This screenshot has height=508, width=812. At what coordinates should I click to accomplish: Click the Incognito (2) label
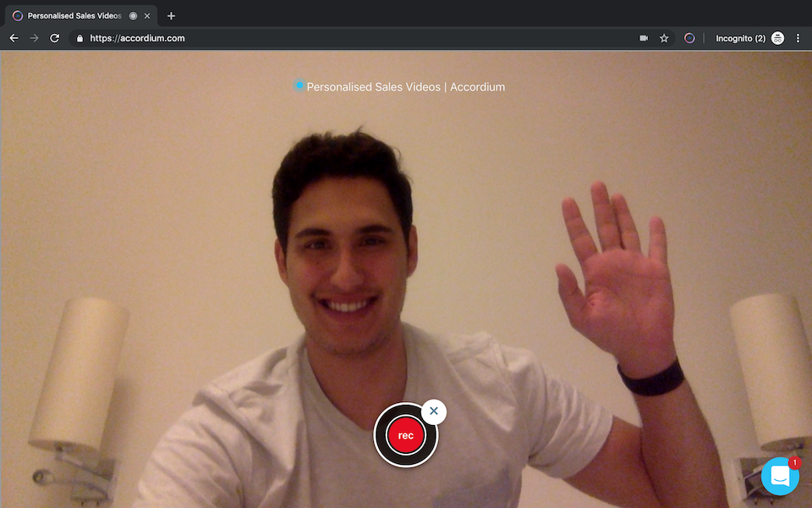[x=740, y=38]
